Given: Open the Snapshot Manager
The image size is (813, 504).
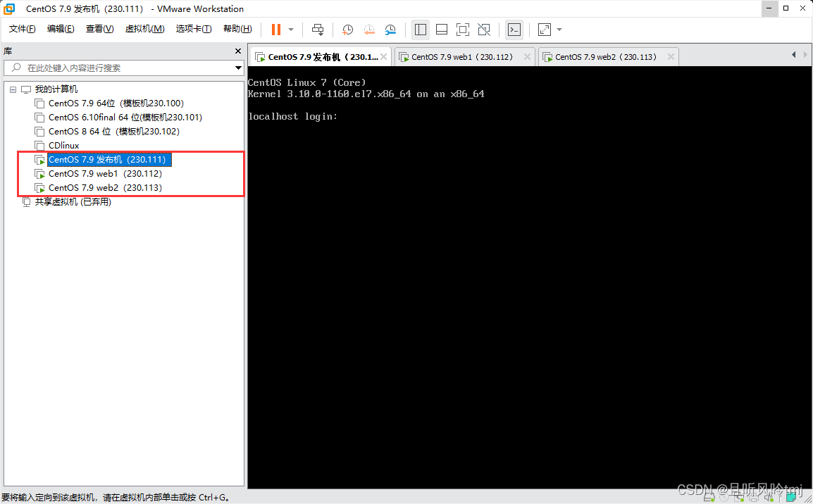Looking at the screenshot, I should [390, 30].
